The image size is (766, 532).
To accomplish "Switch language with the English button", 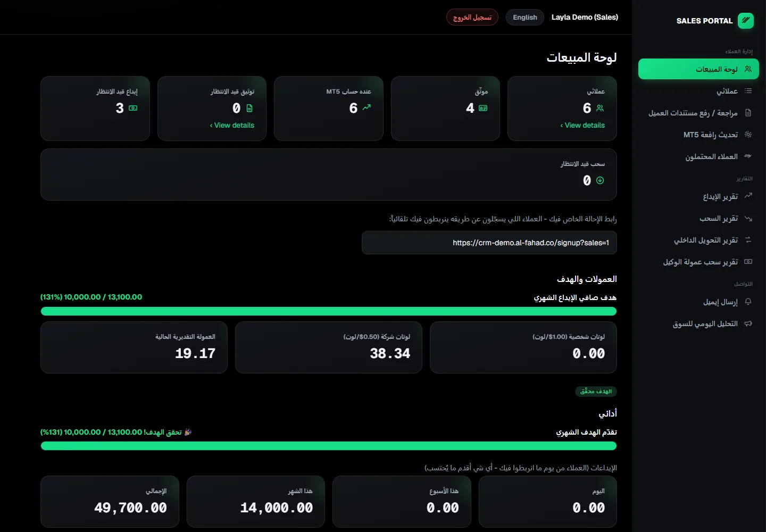I will [525, 17].
